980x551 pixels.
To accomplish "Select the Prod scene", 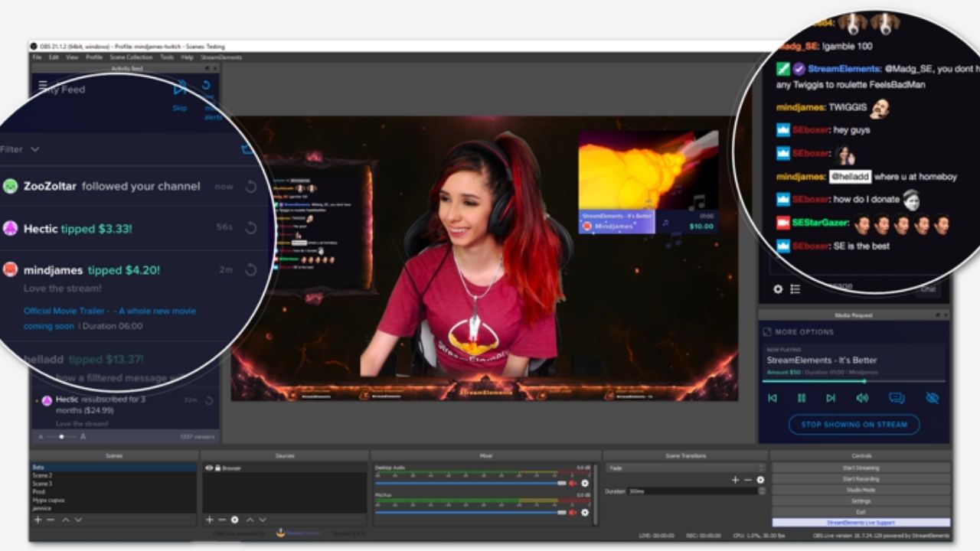I will tap(113, 492).
